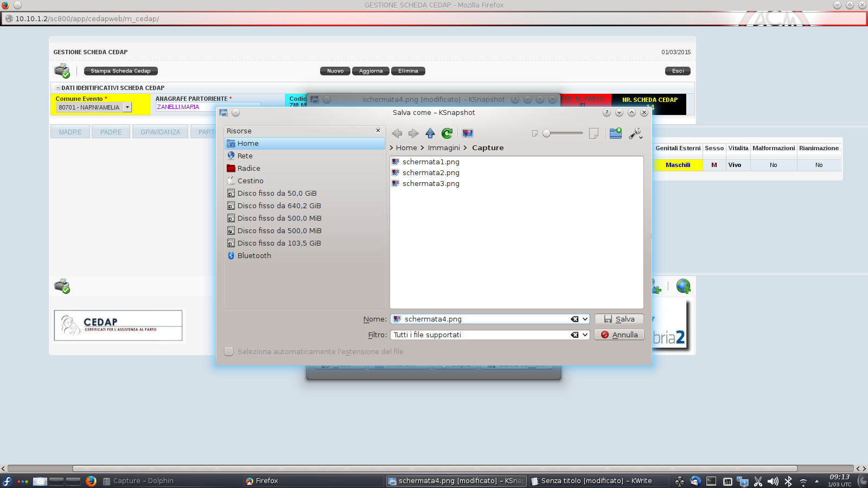868x488 pixels.
Task: Open the wrench options menu
Action: point(636,133)
